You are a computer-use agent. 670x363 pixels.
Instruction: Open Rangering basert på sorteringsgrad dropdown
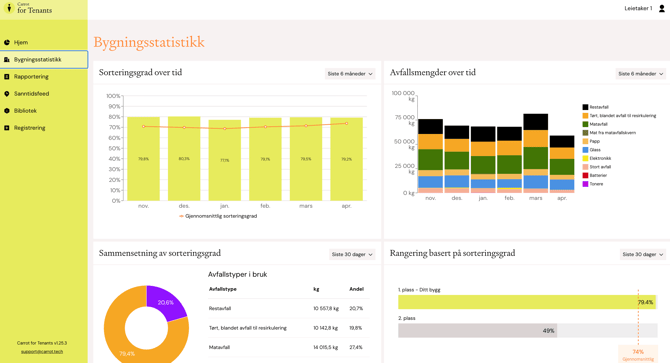click(x=643, y=254)
